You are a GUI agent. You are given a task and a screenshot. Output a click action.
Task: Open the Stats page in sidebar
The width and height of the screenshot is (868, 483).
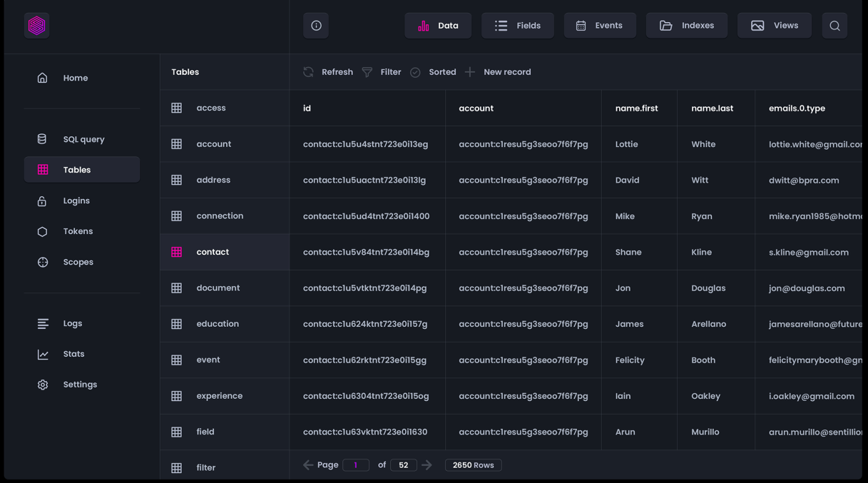click(73, 354)
